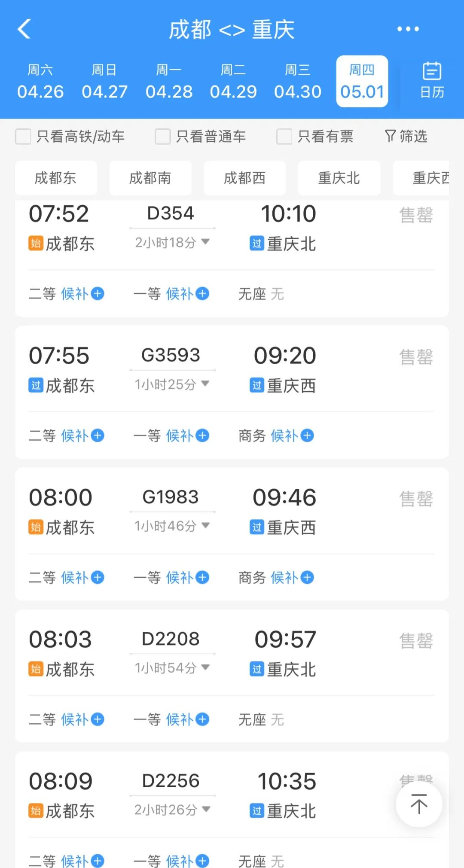Expand D354 stop details duration arrow
Screen dimensions: 464x868
pos(205,242)
